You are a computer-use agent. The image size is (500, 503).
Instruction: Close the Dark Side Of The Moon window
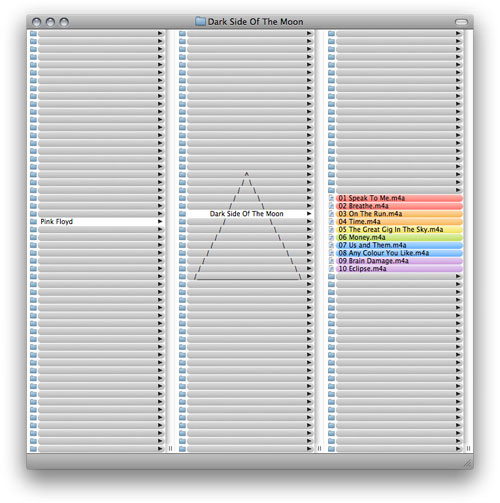[36, 22]
